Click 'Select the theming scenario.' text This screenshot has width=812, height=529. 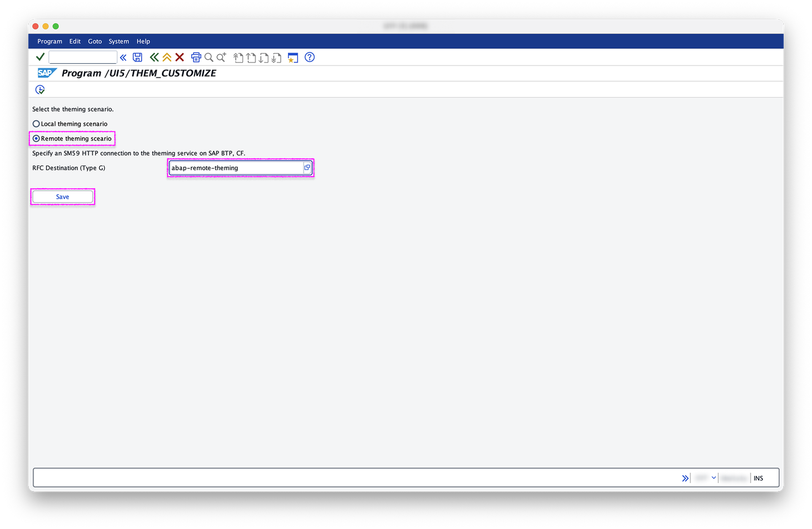pos(73,109)
